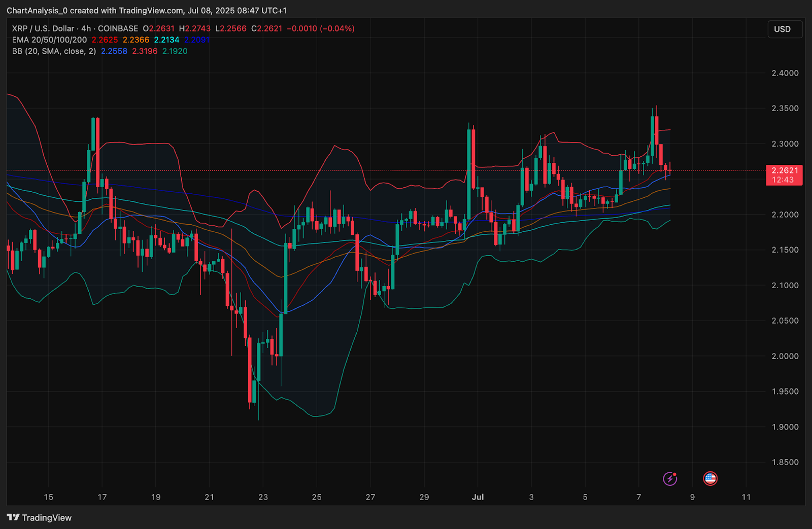Click date 23 on the time axis
Screen dimensions: 812x529
(x=263, y=497)
